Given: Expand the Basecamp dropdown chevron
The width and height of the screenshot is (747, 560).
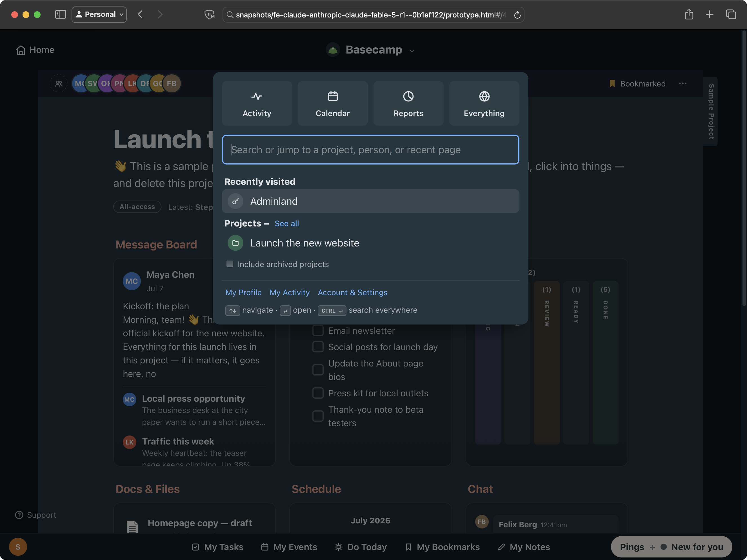Looking at the screenshot, I should [412, 51].
